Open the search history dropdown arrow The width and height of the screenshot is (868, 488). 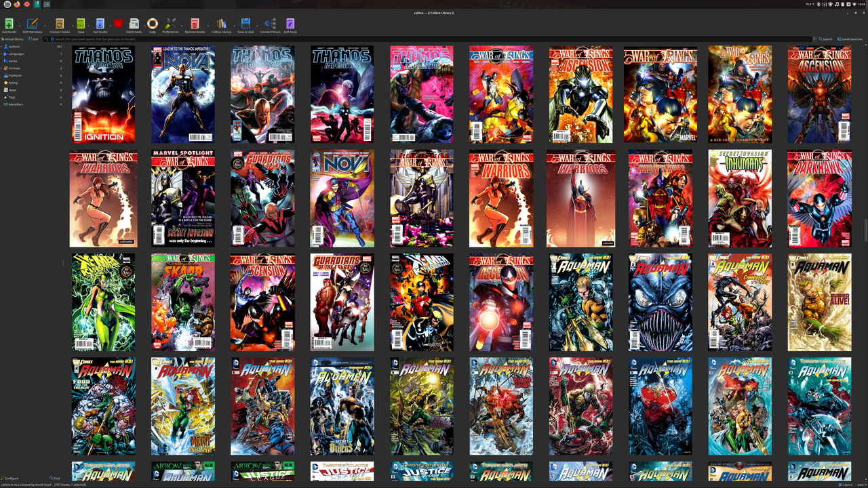[814, 39]
